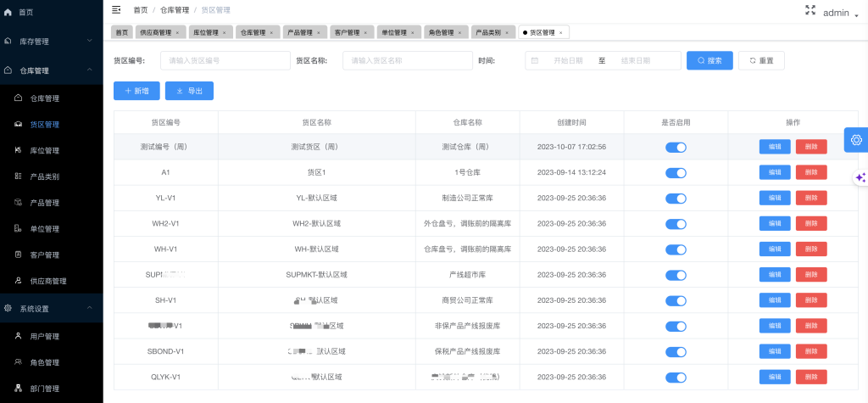The width and height of the screenshot is (868, 403).
Task: Delete the WH2-V1 row
Action: tap(810, 224)
